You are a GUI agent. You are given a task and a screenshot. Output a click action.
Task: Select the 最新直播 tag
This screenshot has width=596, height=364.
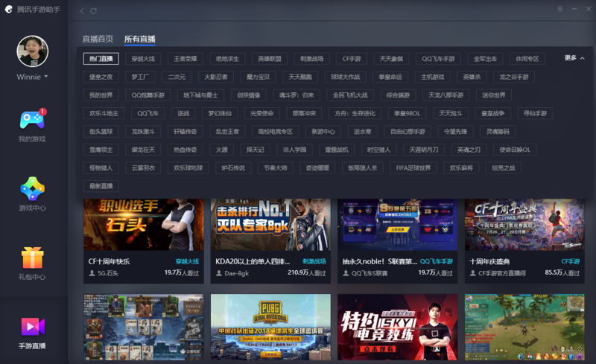click(101, 186)
